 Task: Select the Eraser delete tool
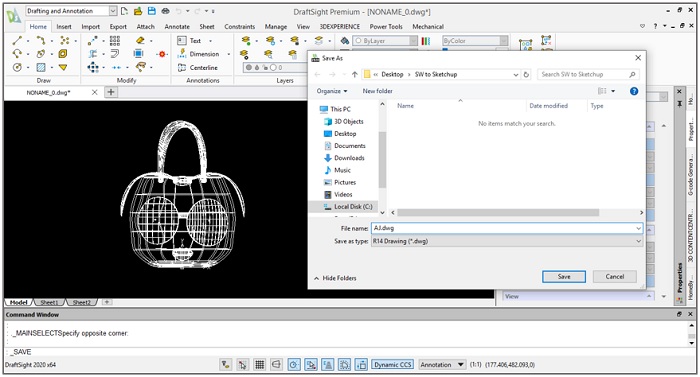[x=140, y=41]
